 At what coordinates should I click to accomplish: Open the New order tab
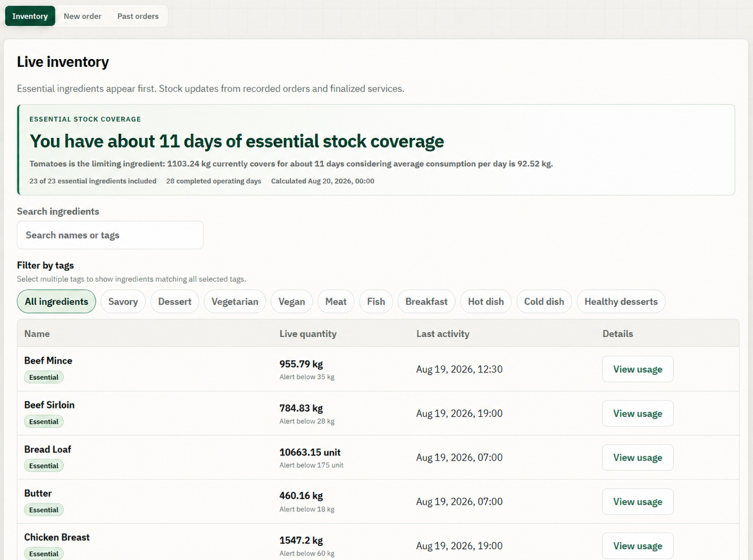click(x=82, y=16)
